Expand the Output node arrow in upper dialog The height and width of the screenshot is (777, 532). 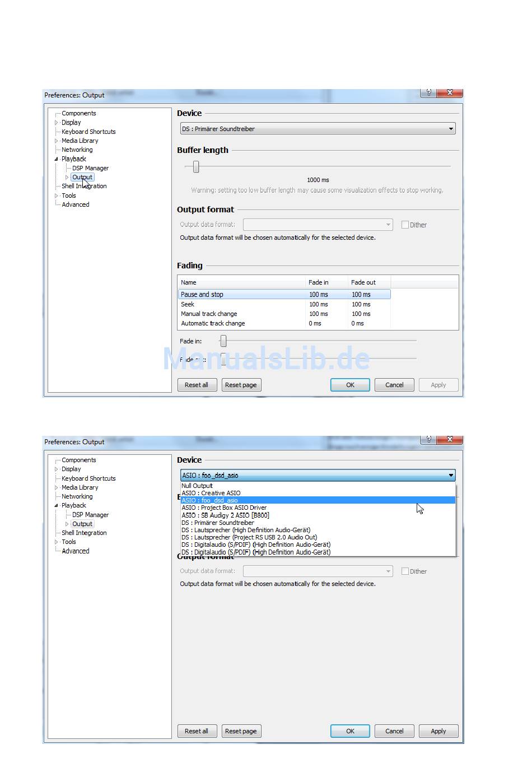(x=67, y=177)
